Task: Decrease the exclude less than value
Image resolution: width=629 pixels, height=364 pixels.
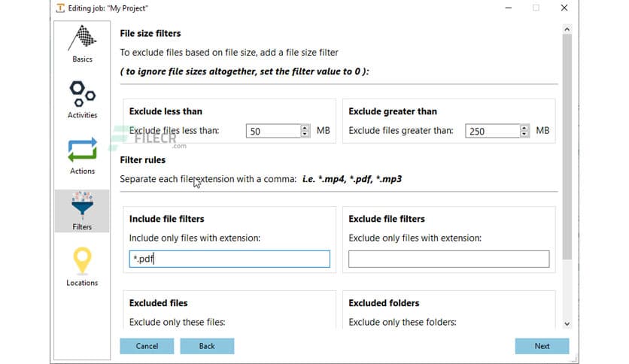Action: (x=305, y=135)
